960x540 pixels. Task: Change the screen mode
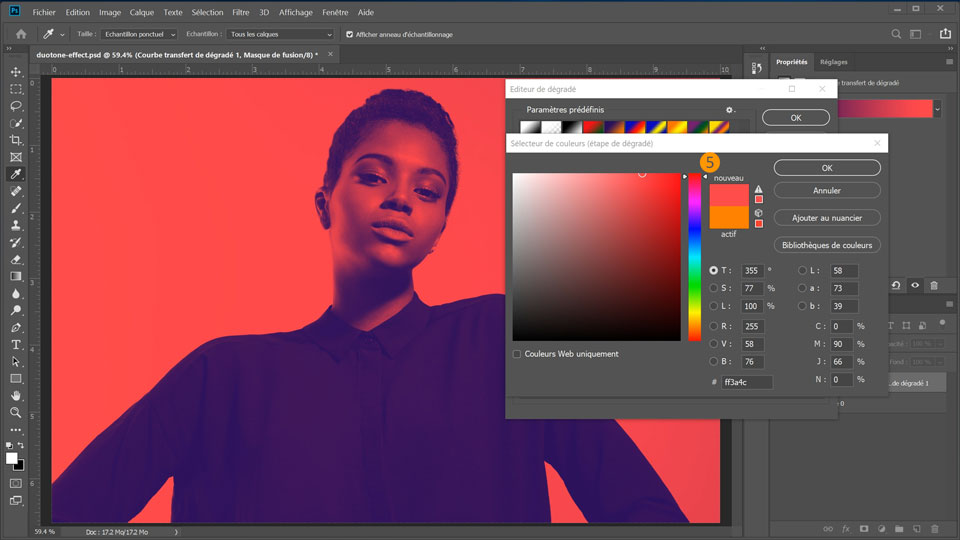(16, 501)
